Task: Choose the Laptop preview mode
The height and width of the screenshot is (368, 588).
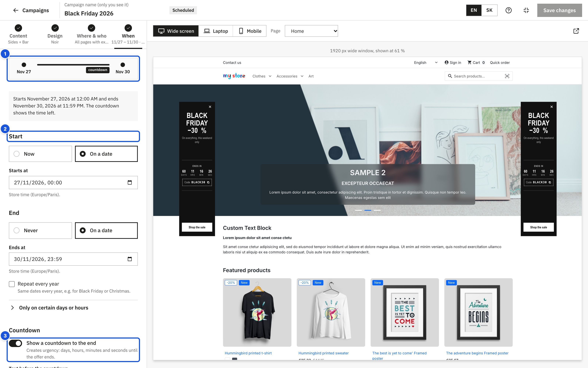Action: [x=216, y=31]
